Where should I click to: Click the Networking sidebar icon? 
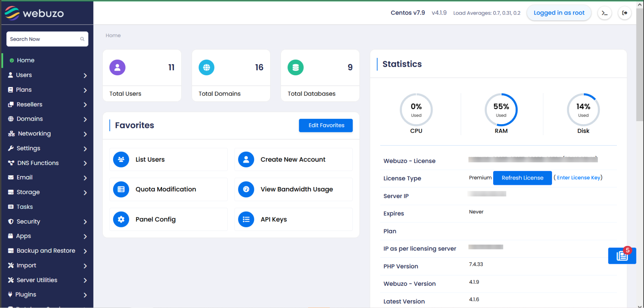point(11,133)
